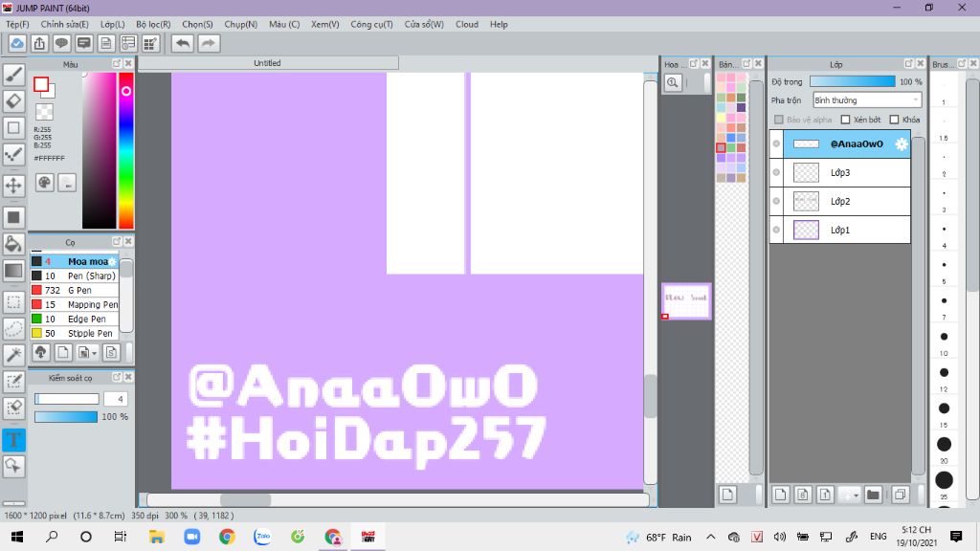Click the zoom magnifier in navigator panel

(673, 82)
